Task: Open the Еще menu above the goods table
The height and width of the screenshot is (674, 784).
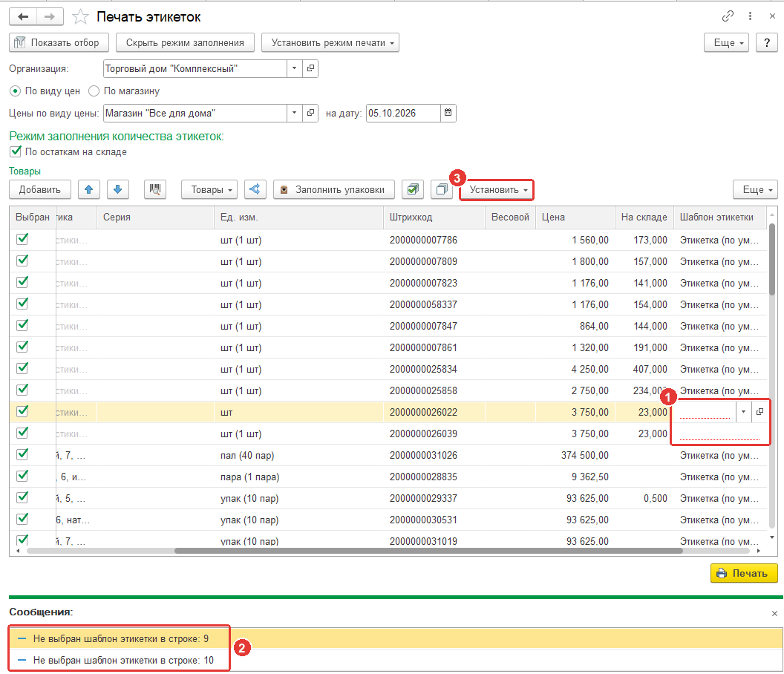Action: pyautogui.click(x=755, y=189)
